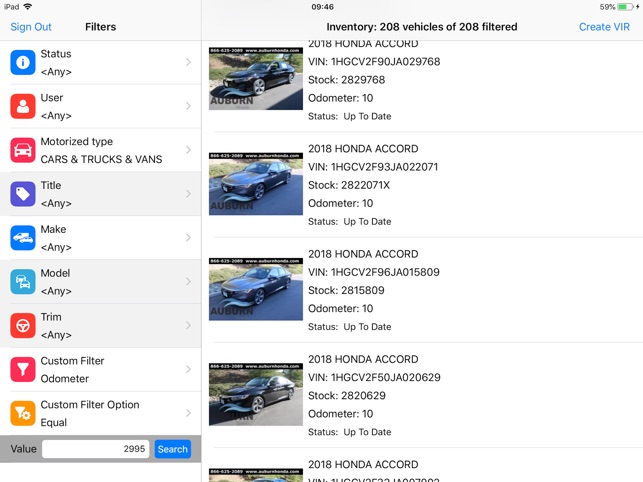Check the battery indicator in status bar
The image size is (643, 482).
[x=625, y=7]
